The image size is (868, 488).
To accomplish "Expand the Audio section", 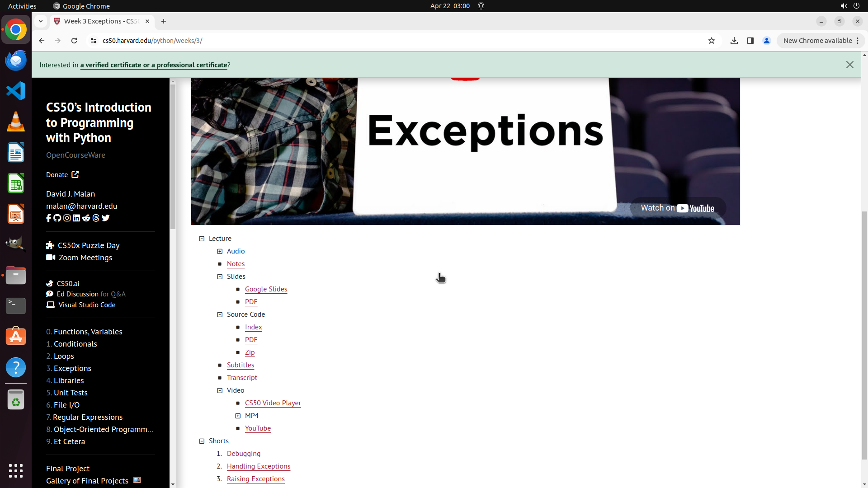I will [x=220, y=251].
